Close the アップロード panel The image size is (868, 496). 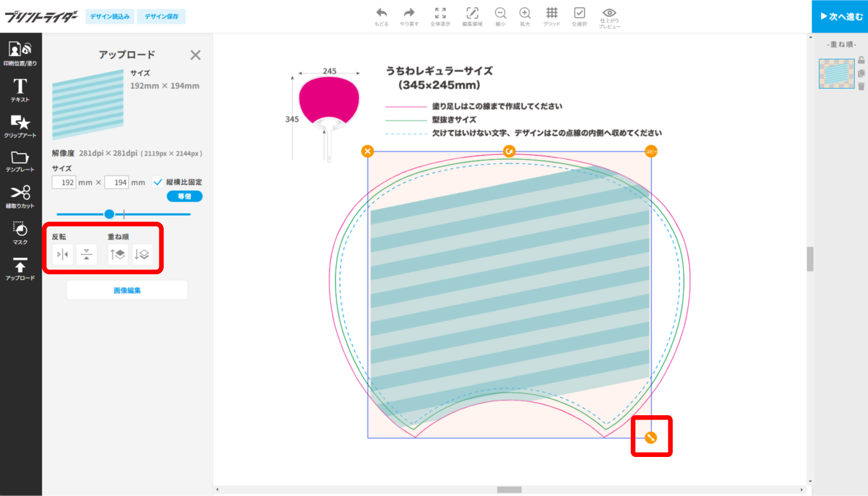195,55
